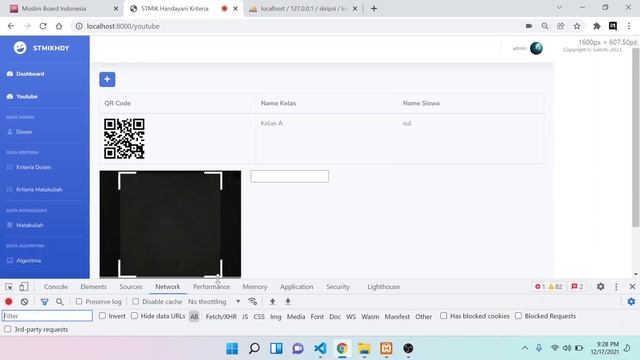The image size is (640, 360).
Task: Click the DevTools error count badge
Action: tap(540, 287)
